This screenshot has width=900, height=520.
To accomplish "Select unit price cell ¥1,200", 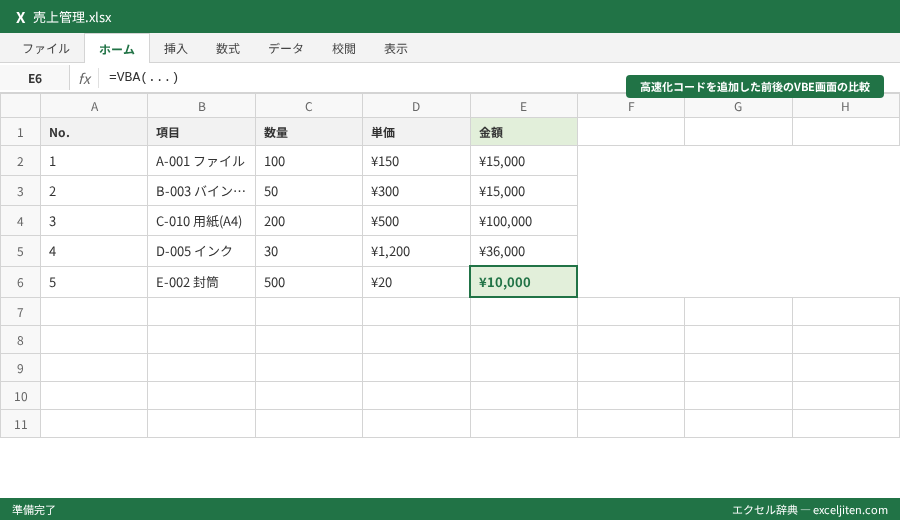I will tap(416, 251).
